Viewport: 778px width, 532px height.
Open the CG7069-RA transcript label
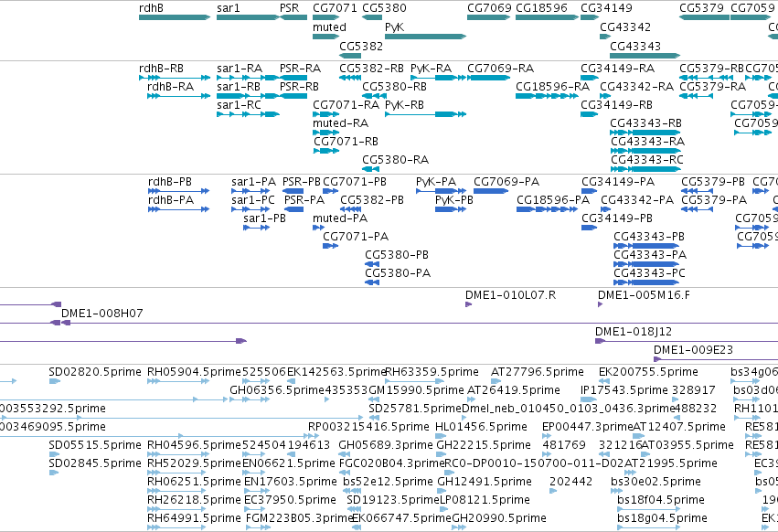click(501, 68)
